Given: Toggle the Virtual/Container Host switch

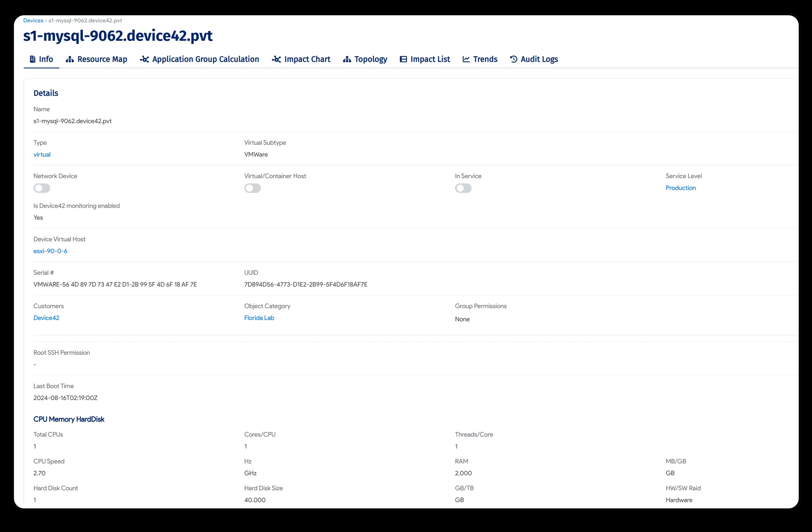Looking at the screenshot, I should (x=253, y=188).
